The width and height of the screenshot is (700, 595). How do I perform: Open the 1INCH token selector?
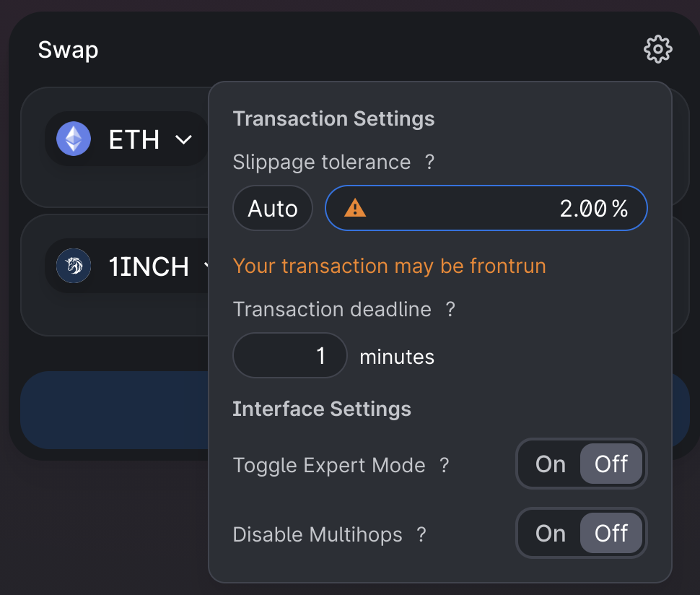[148, 266]
